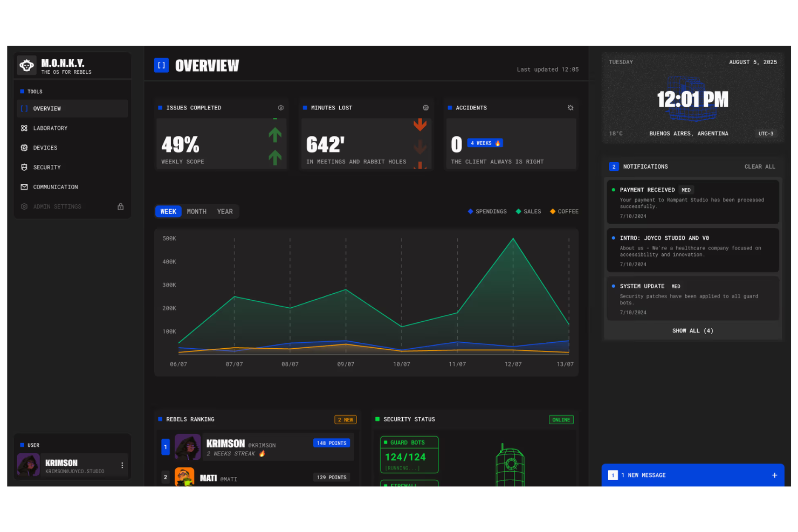Click the 148 Points badge
798x532 pixels.
tap(332, 443)
